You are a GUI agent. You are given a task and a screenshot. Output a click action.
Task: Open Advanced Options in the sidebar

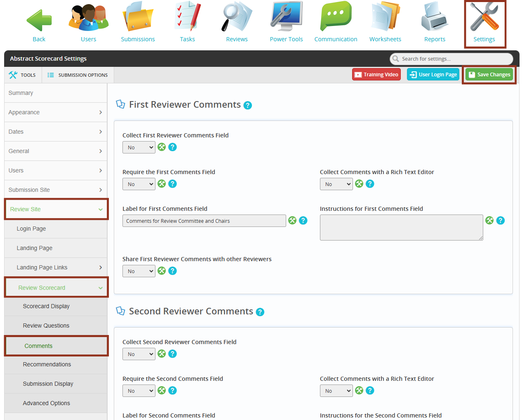point(56,403)
